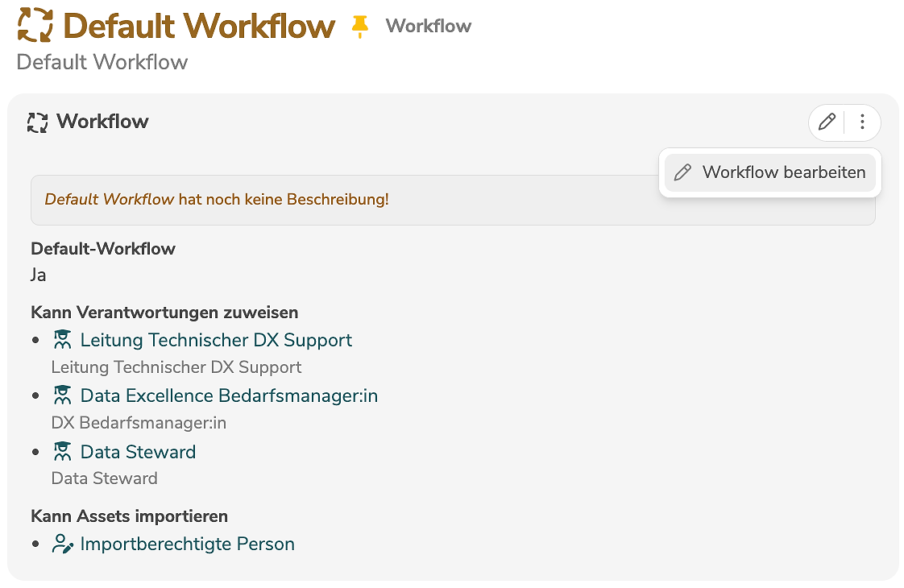Click the Default Workflow page heading
The width and height of the screenshot is (904, 588).
pos(199,25)
